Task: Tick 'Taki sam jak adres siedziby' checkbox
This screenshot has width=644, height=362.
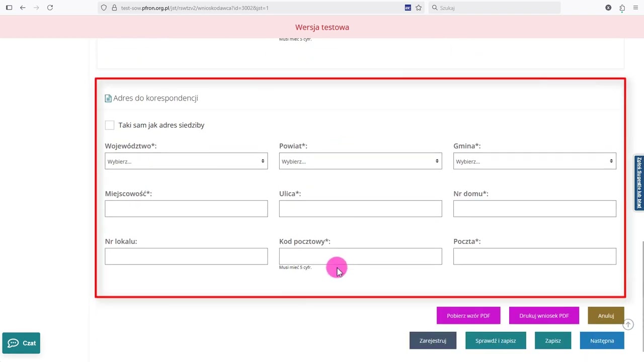Action: point(110,125)
